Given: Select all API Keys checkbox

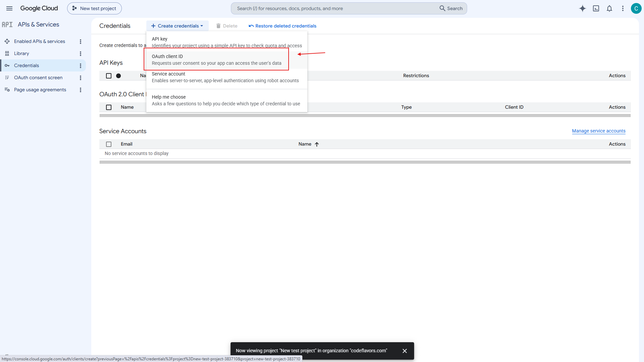Looking at the screenshot, I should coord(109,76).
